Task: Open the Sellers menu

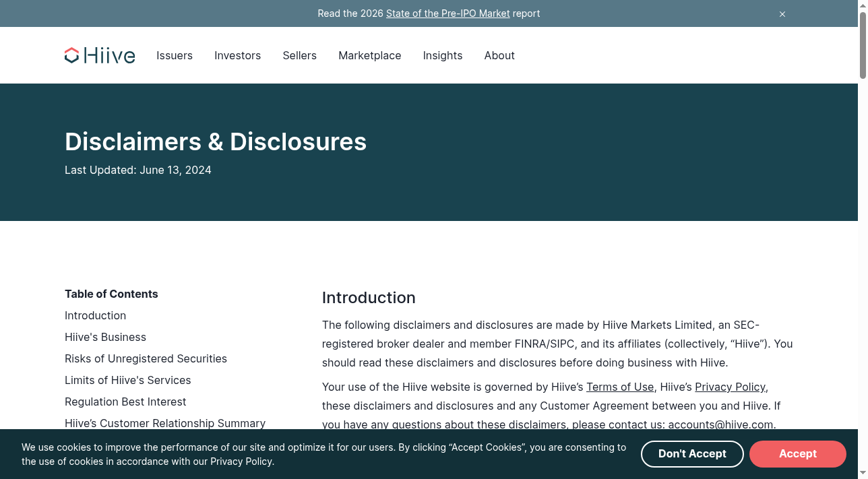Action: 299,55
